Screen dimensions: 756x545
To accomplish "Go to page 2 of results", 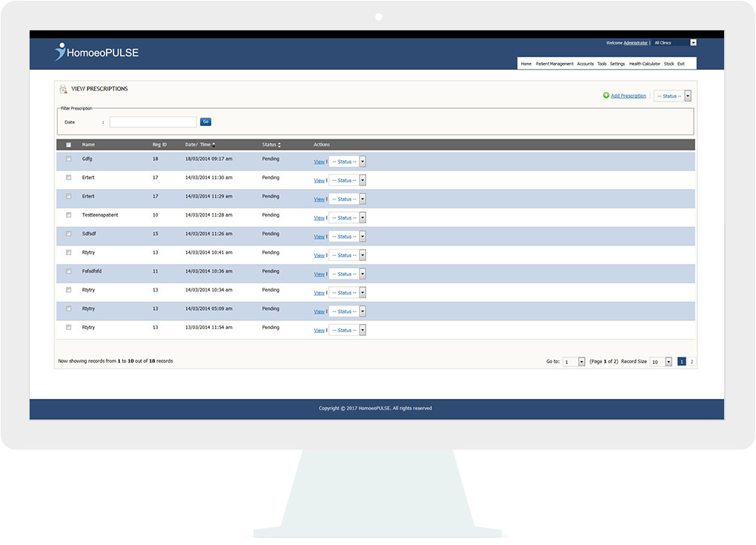I will pos(692,362).
